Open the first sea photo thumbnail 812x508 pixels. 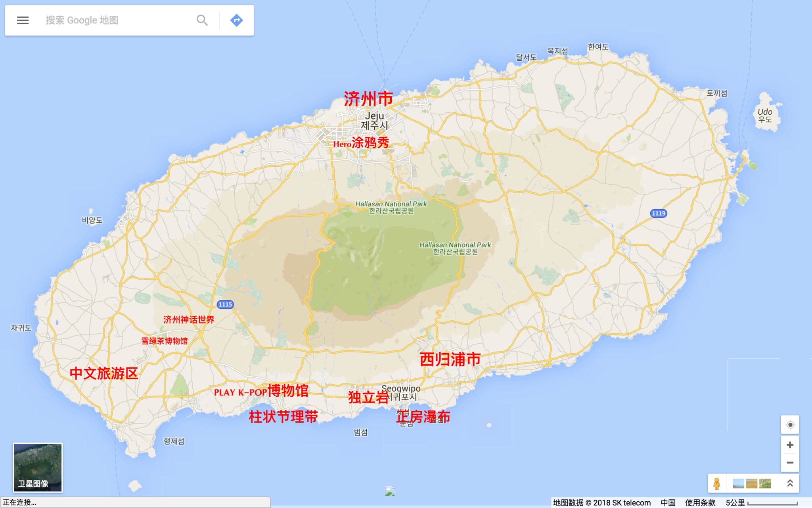[x=738, y=483]
